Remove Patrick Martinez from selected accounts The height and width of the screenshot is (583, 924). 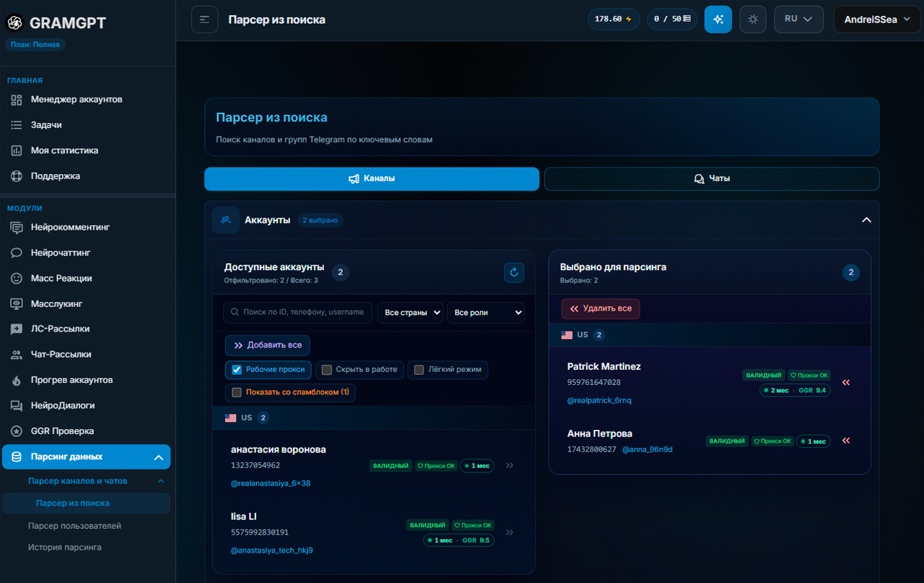coord(846,383)
